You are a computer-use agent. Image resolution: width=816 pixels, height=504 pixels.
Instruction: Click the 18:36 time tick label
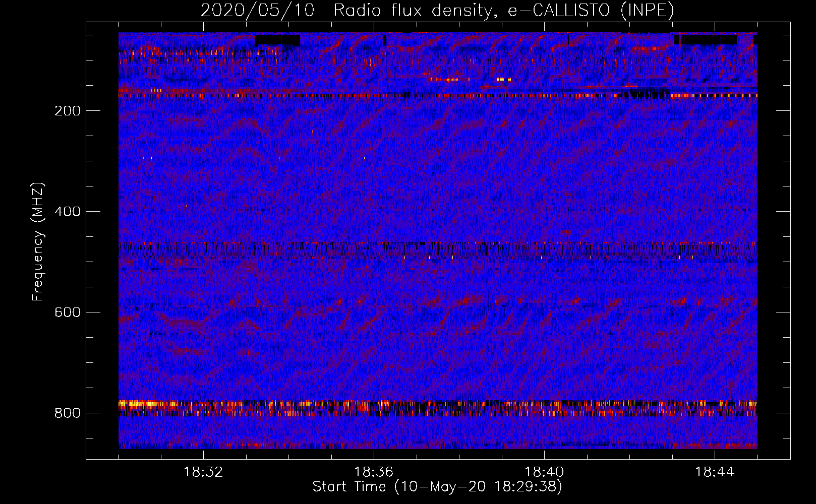(x=374, y=472)
